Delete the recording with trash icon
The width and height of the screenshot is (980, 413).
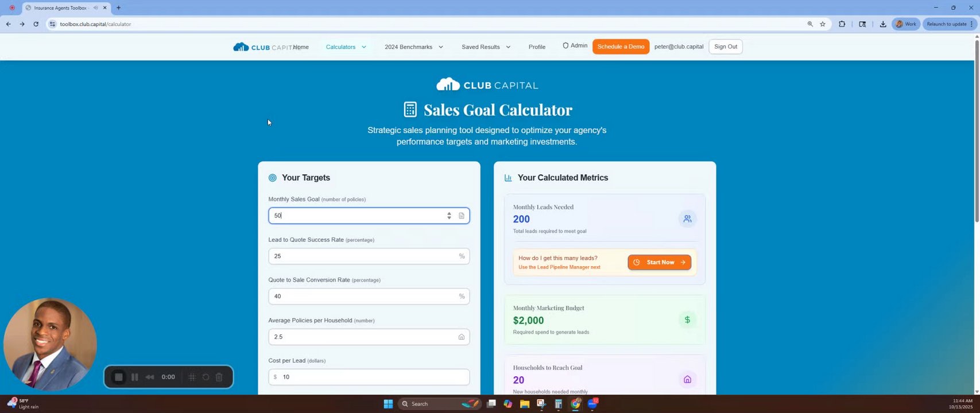pos(219,377)
